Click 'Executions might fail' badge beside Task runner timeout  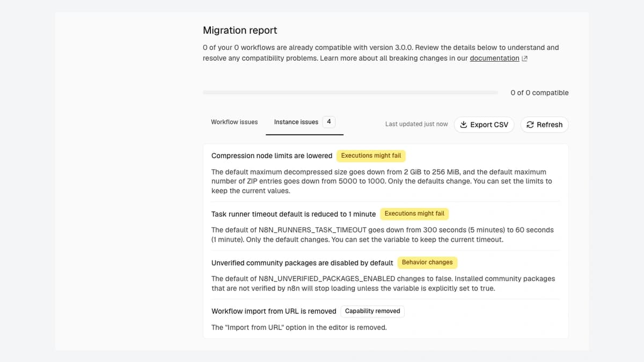414,213
